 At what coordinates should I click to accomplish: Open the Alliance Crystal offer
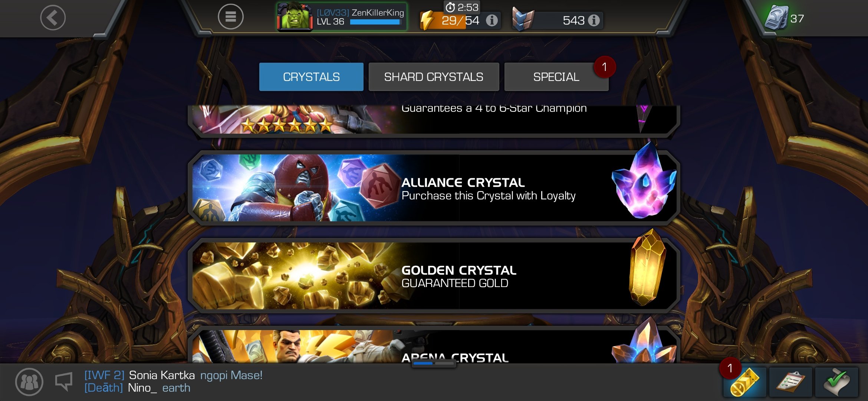point(434,188)
